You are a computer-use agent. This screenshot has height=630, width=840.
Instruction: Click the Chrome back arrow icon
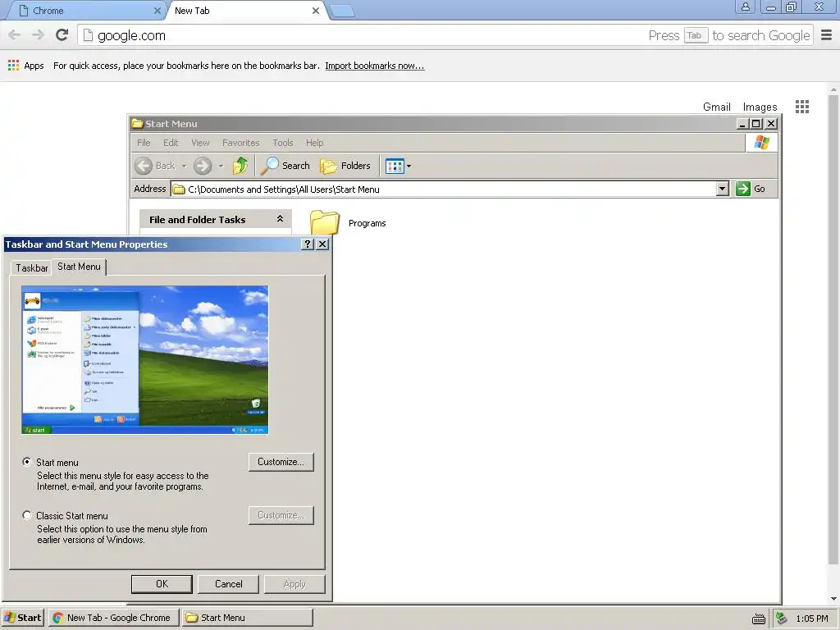15,35
